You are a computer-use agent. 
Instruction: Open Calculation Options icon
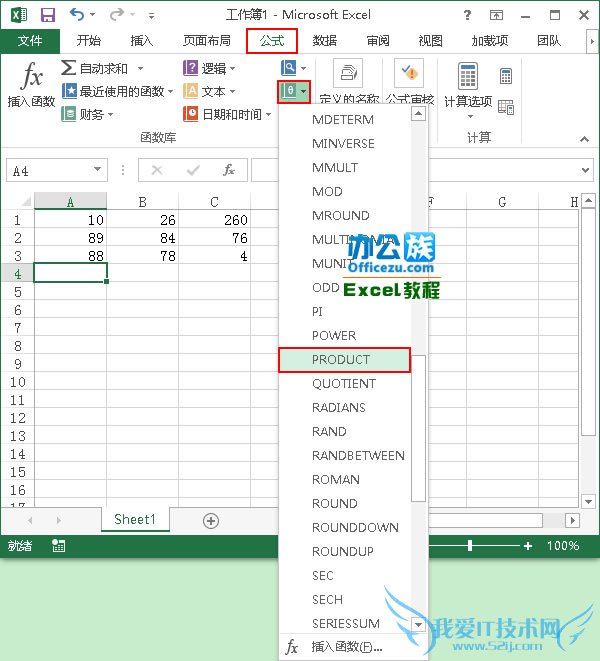pyautogui.click(x=468, y=76)
